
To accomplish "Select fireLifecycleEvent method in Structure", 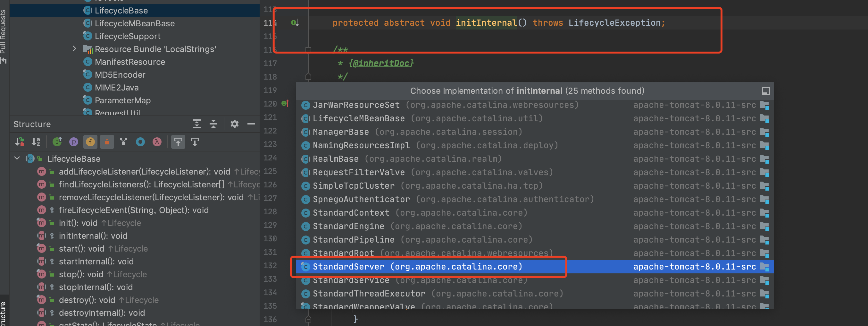I will [134, 210].
